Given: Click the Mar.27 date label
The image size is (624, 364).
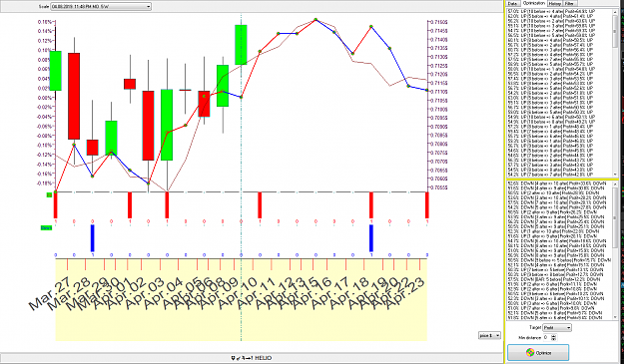Looking at the screenshot, I should tap(50, 293).
